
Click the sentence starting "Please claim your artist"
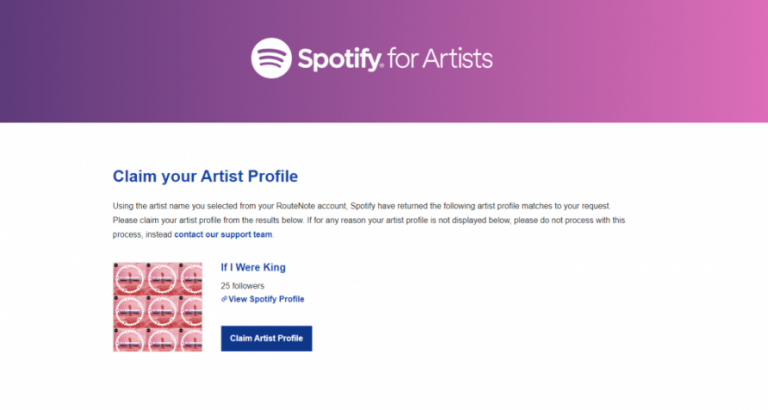tap(208, 220)
